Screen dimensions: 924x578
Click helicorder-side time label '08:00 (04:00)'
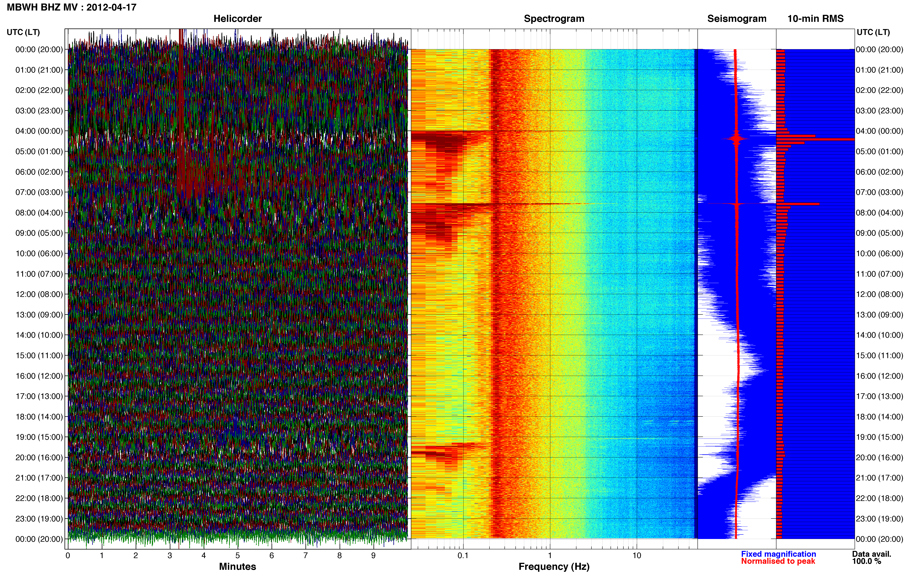coord(39,213)
